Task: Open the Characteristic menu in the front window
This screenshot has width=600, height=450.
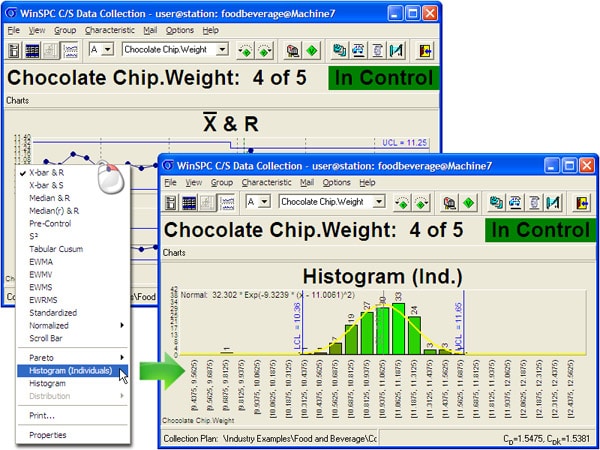Action: [x=267, y=183]
